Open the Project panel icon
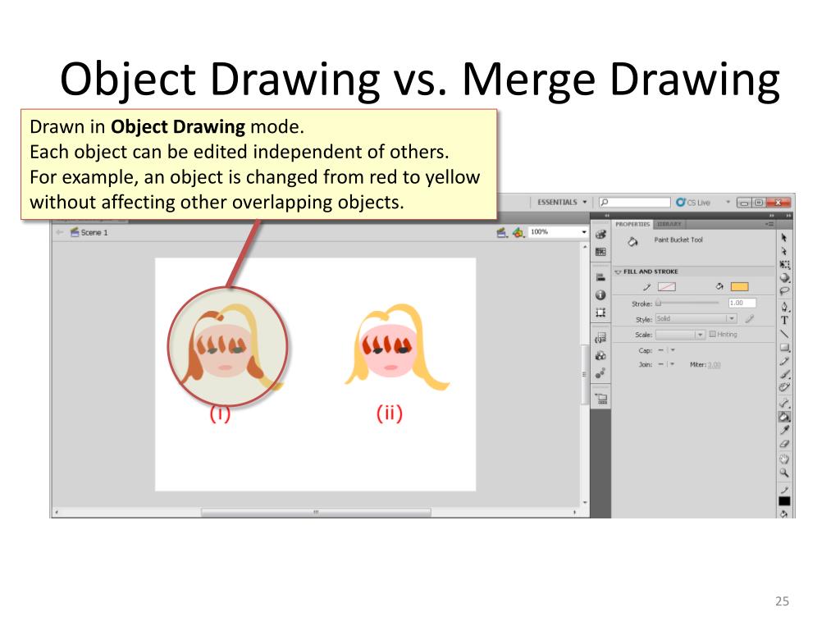 click(x=600, y=398)
